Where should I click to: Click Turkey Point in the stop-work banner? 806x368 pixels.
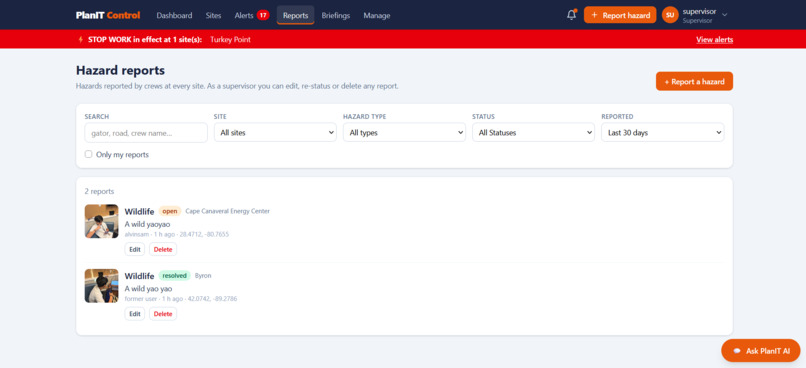[230, 40]
